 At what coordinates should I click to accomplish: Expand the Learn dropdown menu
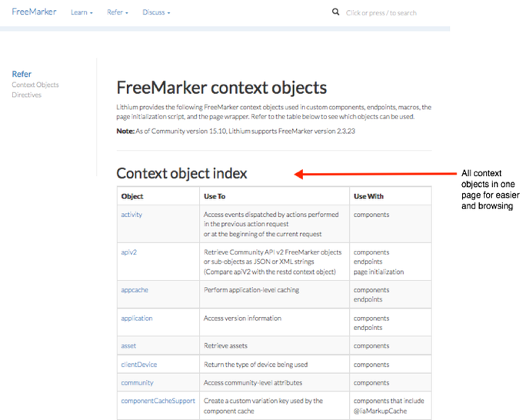pyautogui.click(x=82, y=12)
